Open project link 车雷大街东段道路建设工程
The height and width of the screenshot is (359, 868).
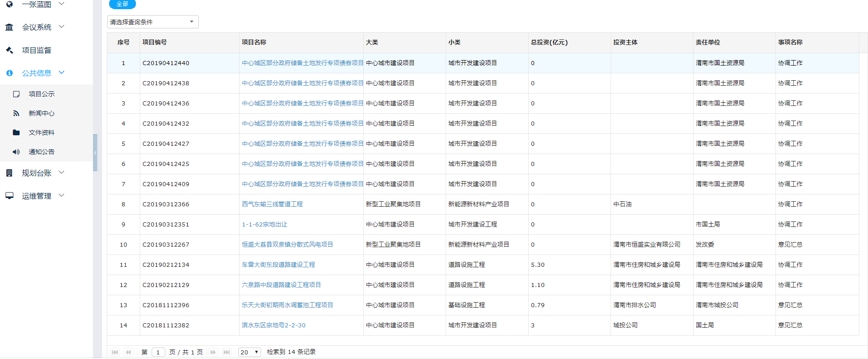tap(278, 265)
